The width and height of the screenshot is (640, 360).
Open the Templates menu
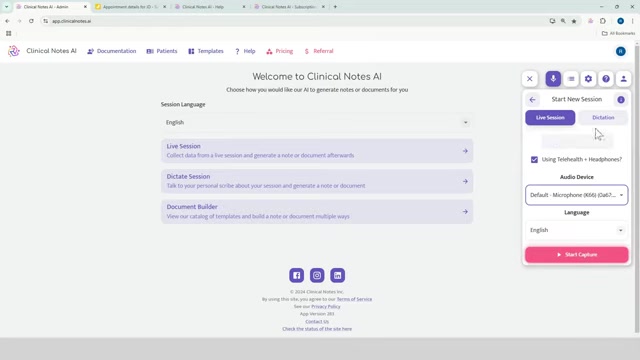[x=206, y=51]
